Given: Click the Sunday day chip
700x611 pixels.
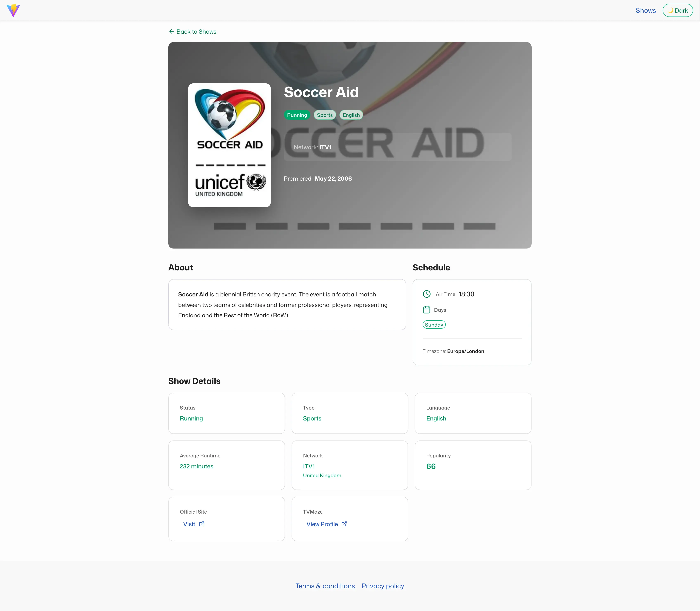Looking at the screenshot, I should [434, 324].
